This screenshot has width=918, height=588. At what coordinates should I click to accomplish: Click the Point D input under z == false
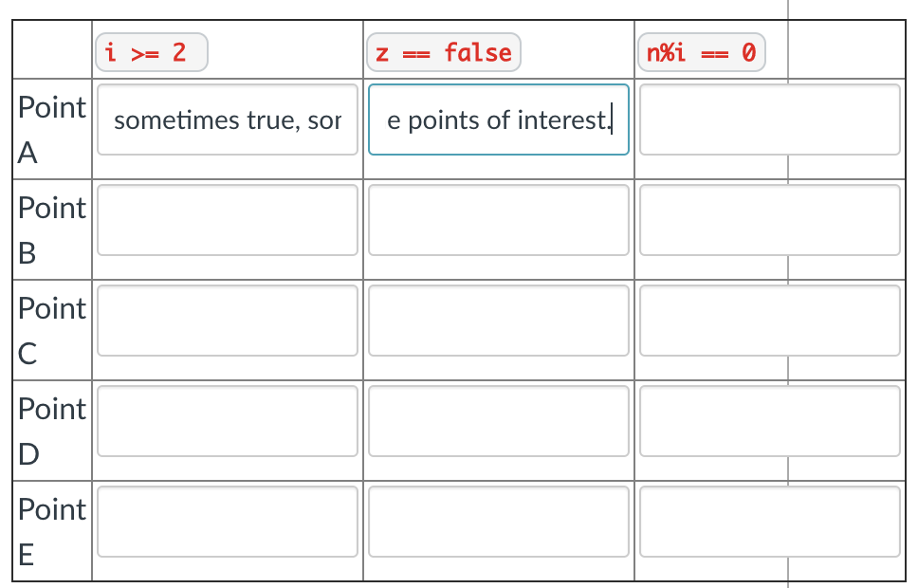(x=498, y=421)
